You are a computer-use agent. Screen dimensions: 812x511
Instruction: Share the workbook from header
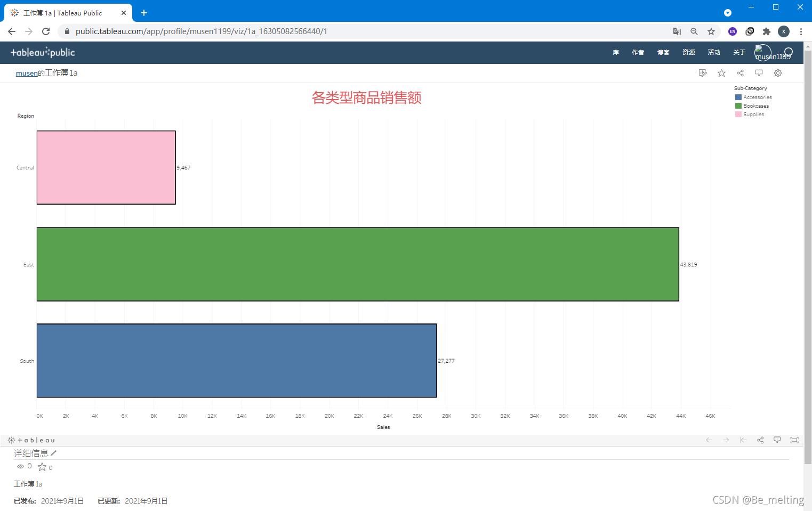pos(740,73)
